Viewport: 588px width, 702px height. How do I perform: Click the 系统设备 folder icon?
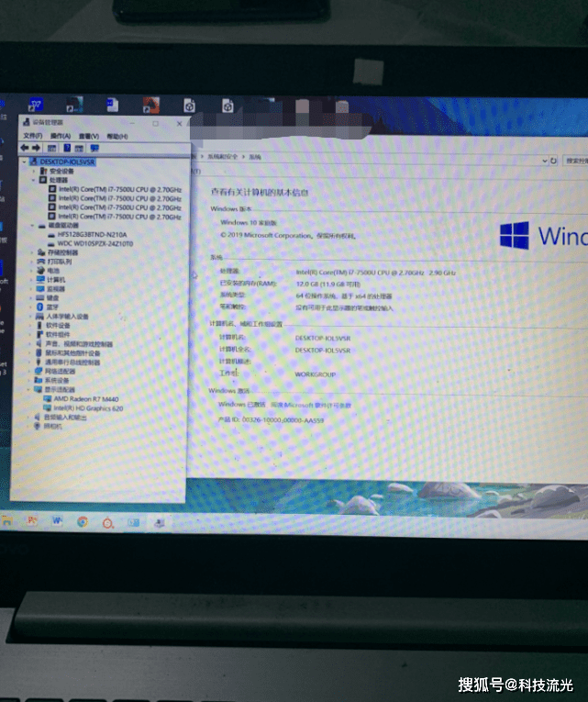(x=39, y=380)
